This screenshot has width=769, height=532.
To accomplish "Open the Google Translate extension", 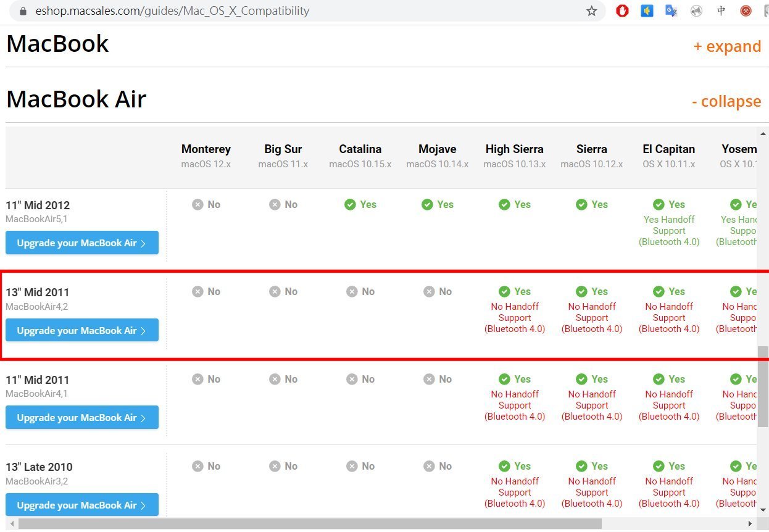I will [671, 11].
